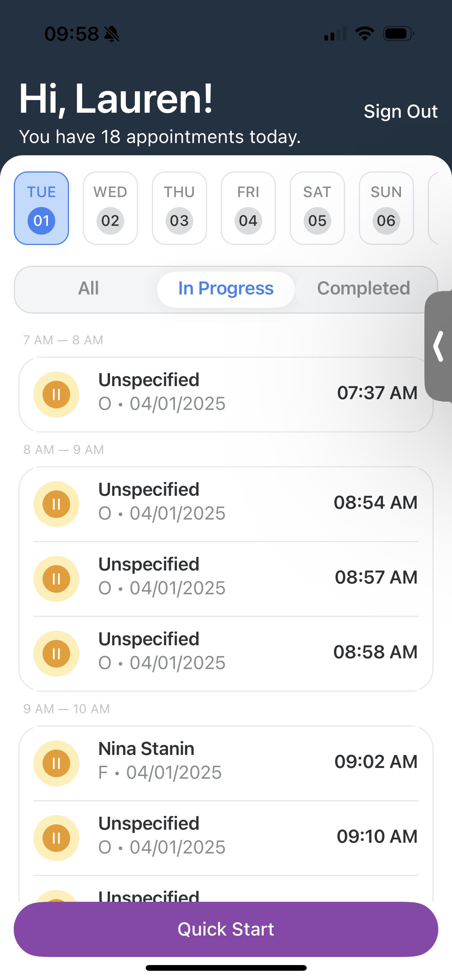Tap pause icon for 09:10 AM appointment
The width and height of the screenshot is (452, 980).
(56, 838)
